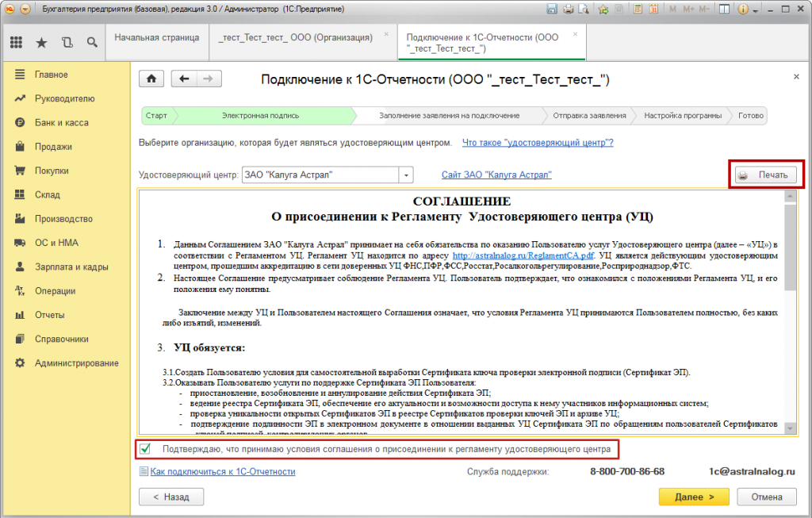The width and height of the screenshot is (812, 518).
Task: Open main menu dropdown arrow beside 1C logo
Action: tap(25, 9)
